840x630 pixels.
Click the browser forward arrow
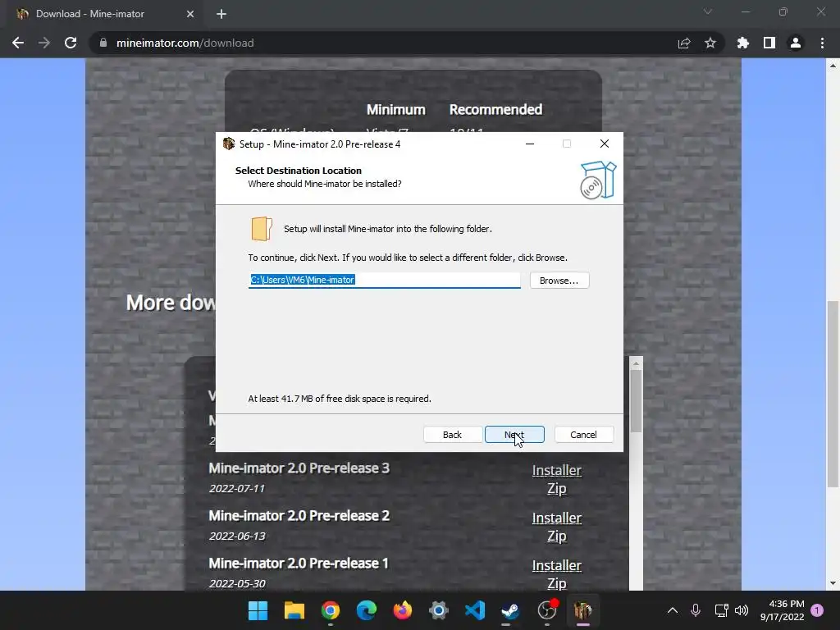44,43
